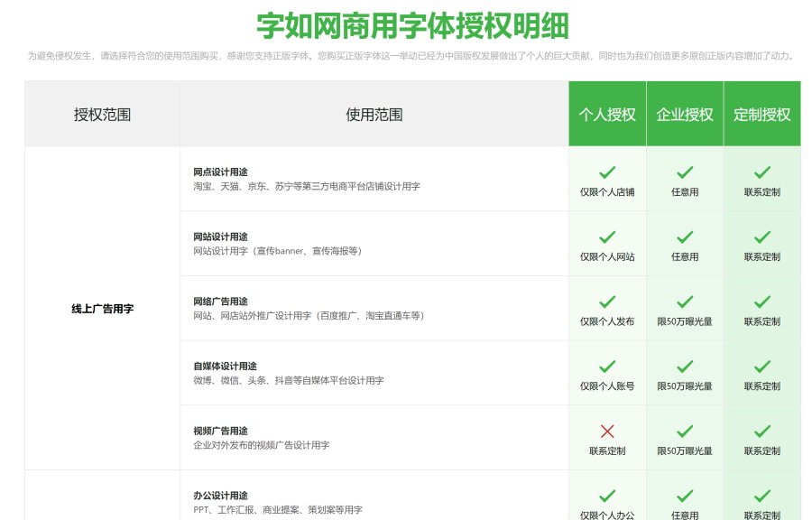Click the 字如网商用字体授权明细 page heading
Viewport: 812px width, 520px height.
click(412, 25)
